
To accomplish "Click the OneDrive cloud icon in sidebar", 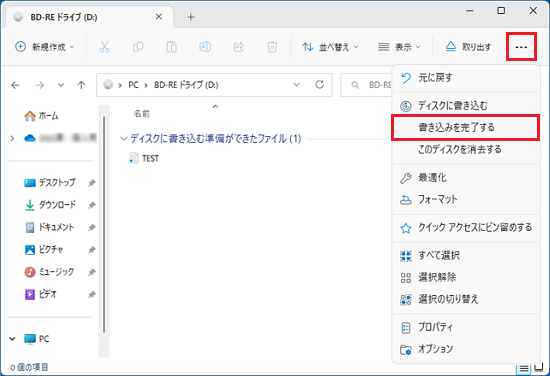I will tap(30, 138).
